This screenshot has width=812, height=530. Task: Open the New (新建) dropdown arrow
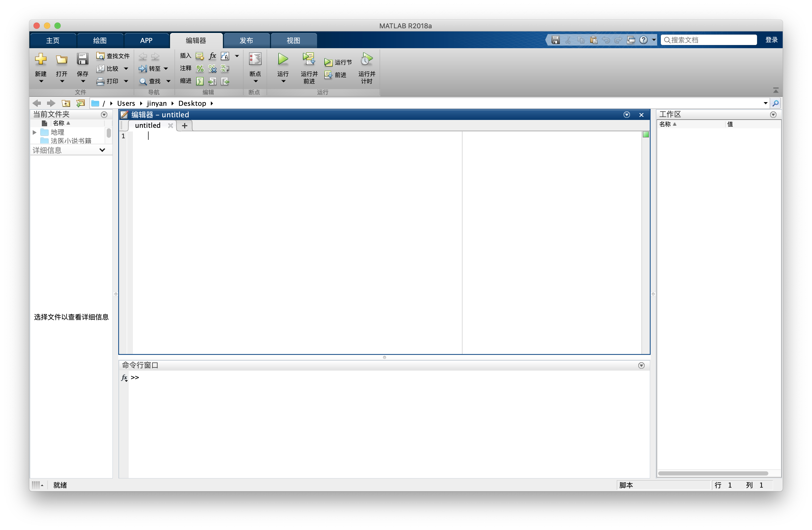click(41, 81)
